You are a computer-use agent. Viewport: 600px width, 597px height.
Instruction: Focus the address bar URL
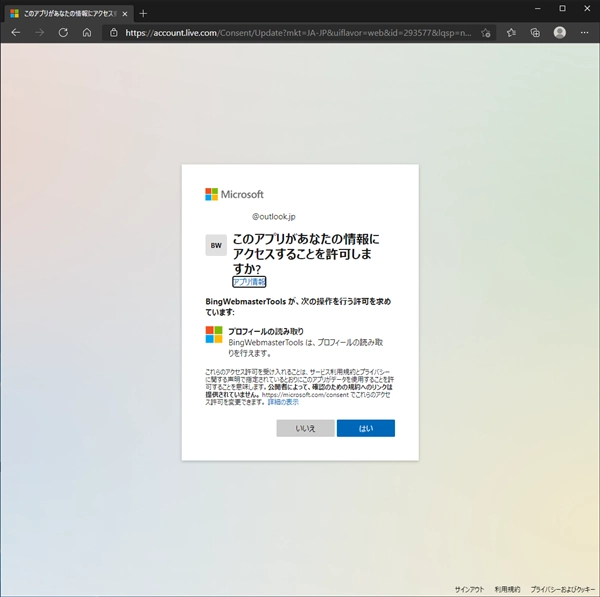pos(298,33)
